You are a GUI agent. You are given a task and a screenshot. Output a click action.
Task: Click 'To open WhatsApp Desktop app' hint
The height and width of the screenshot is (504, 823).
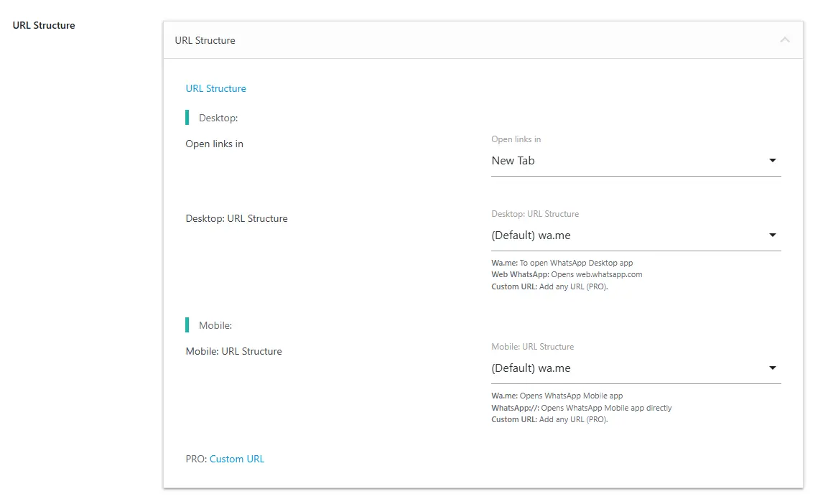(x=576, y=263)
